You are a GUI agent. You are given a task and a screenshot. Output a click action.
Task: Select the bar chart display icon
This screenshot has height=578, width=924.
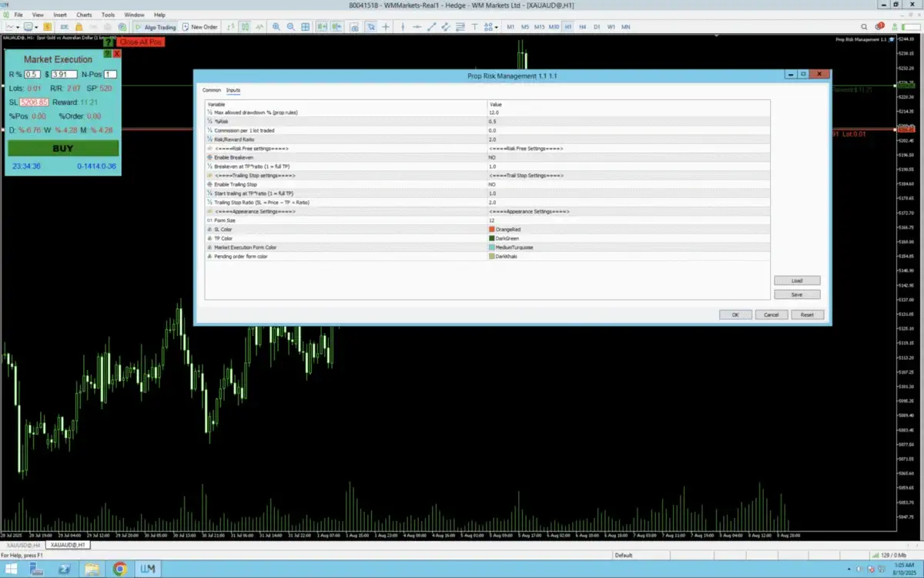pyautogui.click(x=230, y=27)
